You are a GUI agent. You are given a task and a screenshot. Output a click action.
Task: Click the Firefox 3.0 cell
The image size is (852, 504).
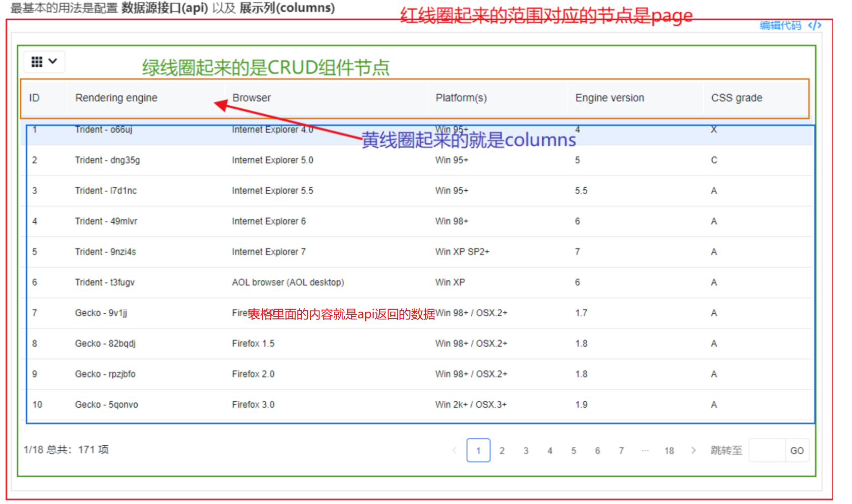click(x=253, y=404)
